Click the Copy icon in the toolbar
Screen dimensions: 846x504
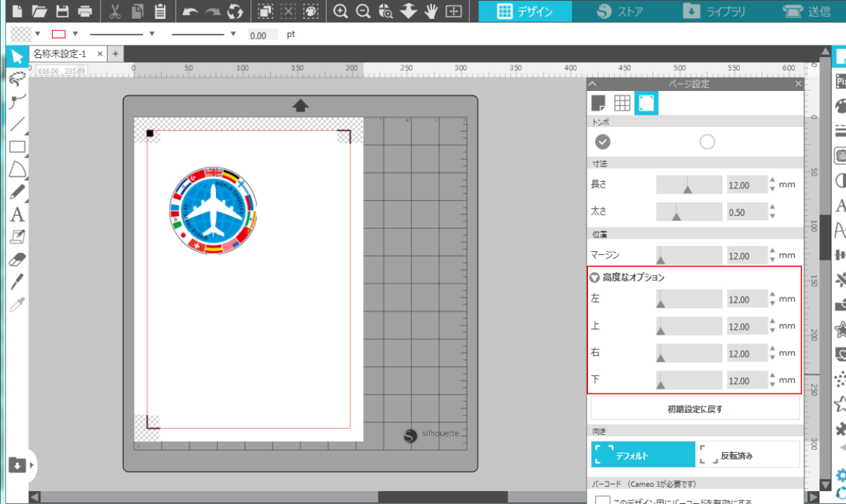pos(137,11)
